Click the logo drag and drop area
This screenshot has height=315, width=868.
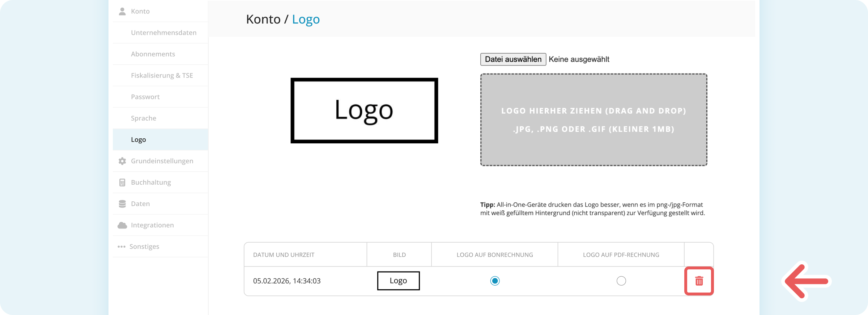[x=593, y=120]
